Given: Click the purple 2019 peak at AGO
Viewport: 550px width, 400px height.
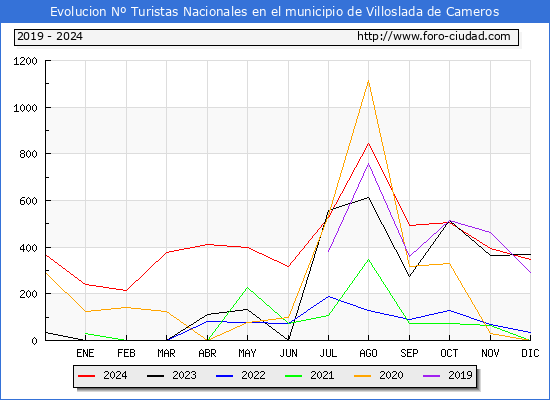Looking at the screenshot, I should pyautogui.click(x=368, y=164).
